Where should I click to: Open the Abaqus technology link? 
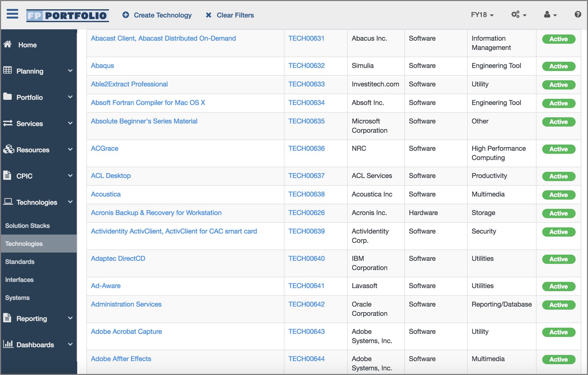pos(102,65)
